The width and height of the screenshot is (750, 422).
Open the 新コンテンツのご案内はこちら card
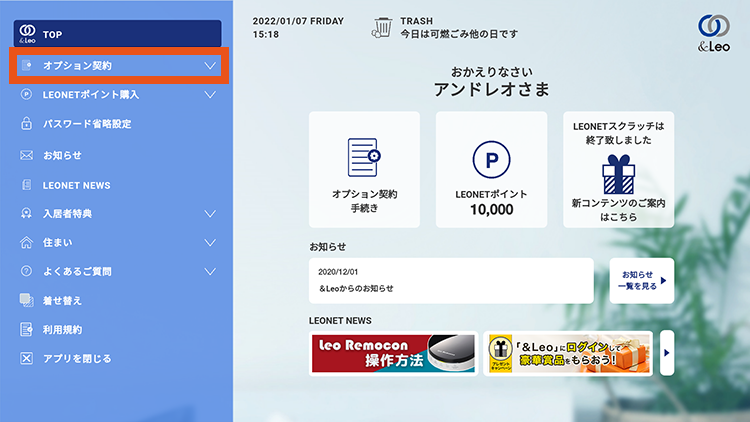coord(618,169)
